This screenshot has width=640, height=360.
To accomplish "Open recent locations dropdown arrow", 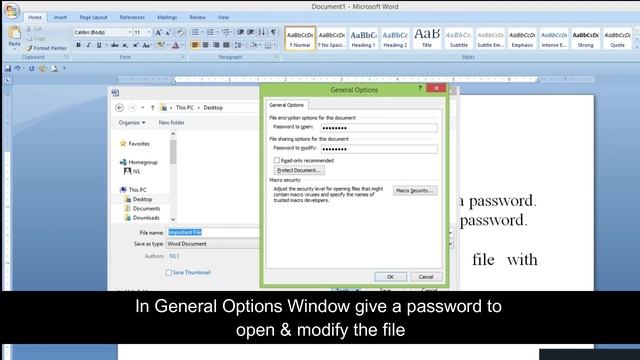I will point(142,108).
